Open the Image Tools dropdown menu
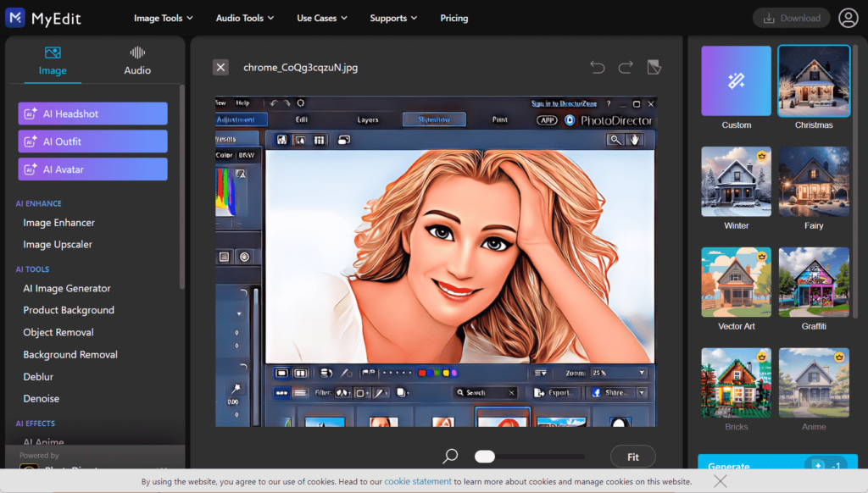 coord(164,19)
